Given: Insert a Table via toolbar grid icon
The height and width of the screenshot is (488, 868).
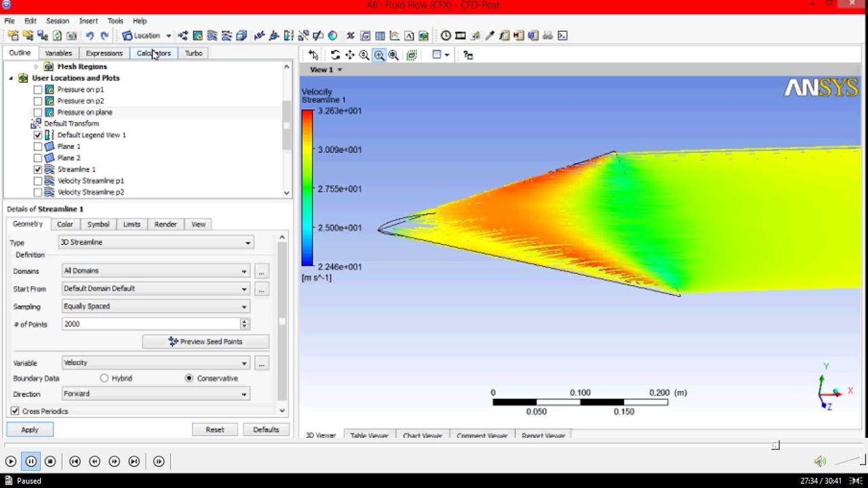Looking at the screenshot, I should coord(380,35).
